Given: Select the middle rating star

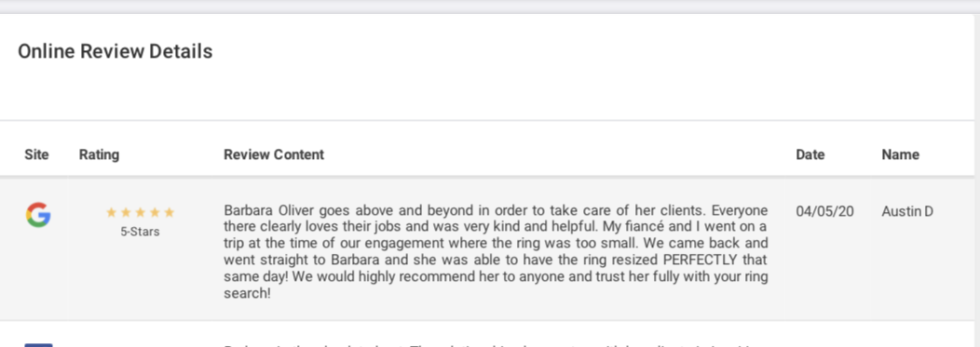Looking at the screenshot, I should click(x=140, y=212).
